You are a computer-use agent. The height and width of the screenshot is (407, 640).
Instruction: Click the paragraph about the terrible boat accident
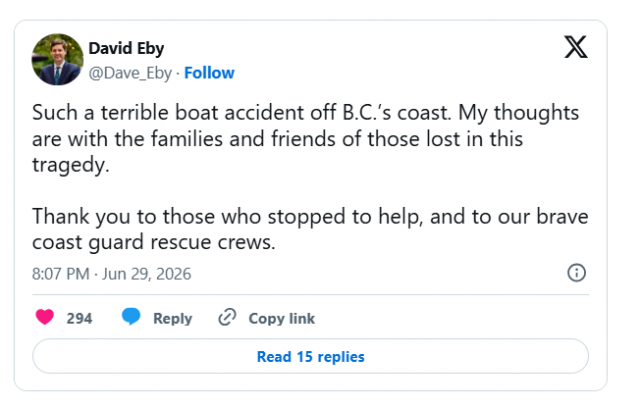pyautogui.click(x=305, y=138)
